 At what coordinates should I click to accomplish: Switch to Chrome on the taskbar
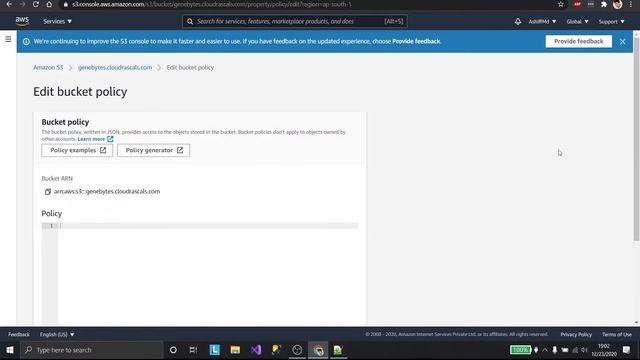[x=318, y=350]
